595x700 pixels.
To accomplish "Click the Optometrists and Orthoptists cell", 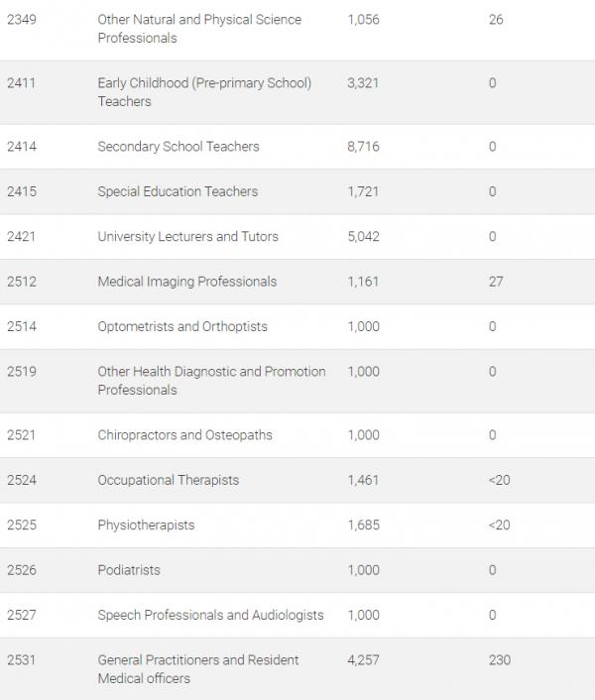I will click(x=182, y=326).
